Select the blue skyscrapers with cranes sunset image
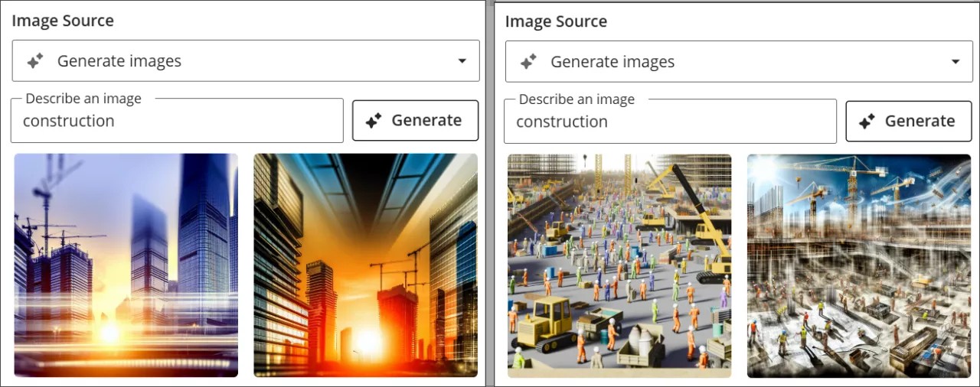The width and height of the screenshot is (980, 387). click(x=126, y=265)
